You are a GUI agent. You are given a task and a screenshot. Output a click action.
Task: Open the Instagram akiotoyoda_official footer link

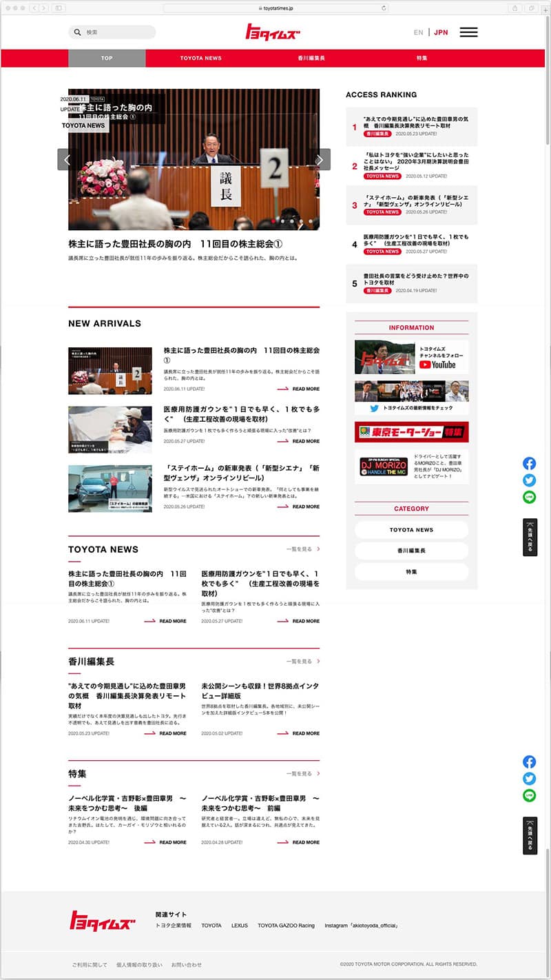(362, 926)
